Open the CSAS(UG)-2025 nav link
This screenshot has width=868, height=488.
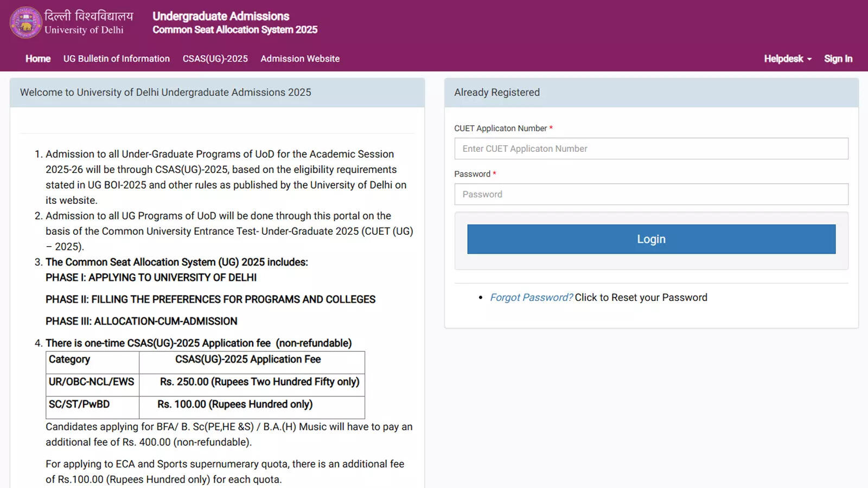point(215,59)
